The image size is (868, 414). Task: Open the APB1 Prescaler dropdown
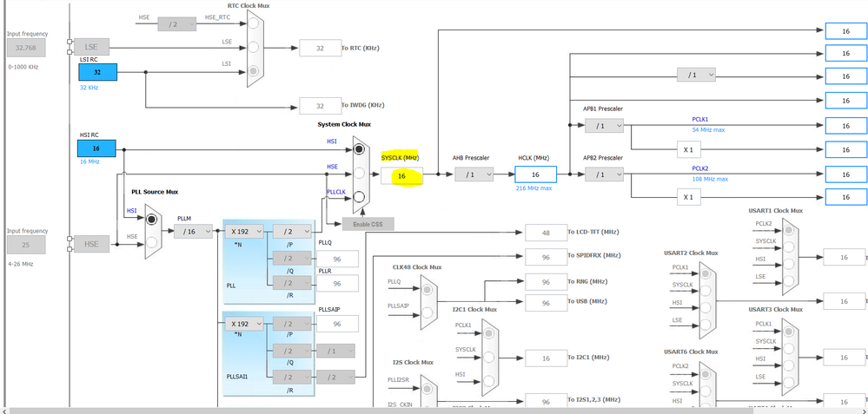pyautogui.click(x=604, y=126)
